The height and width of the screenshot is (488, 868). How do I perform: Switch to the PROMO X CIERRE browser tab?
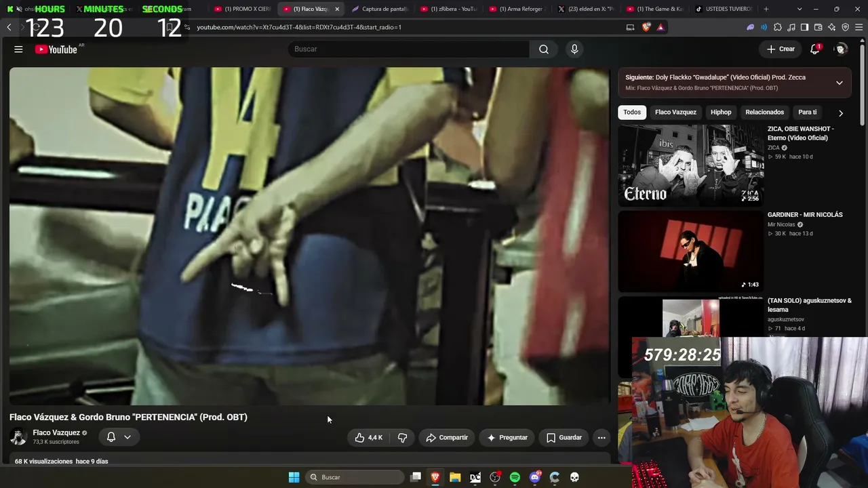242,9
